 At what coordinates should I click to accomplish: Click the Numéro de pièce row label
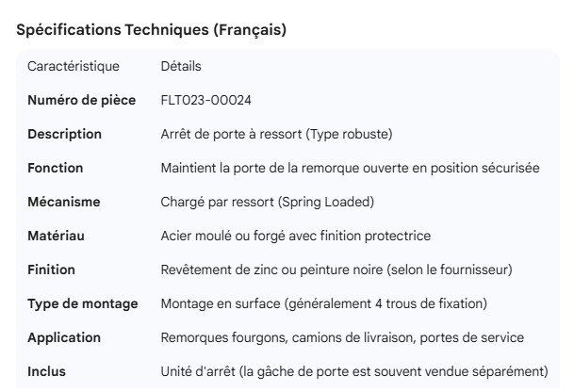coord(81,100)
